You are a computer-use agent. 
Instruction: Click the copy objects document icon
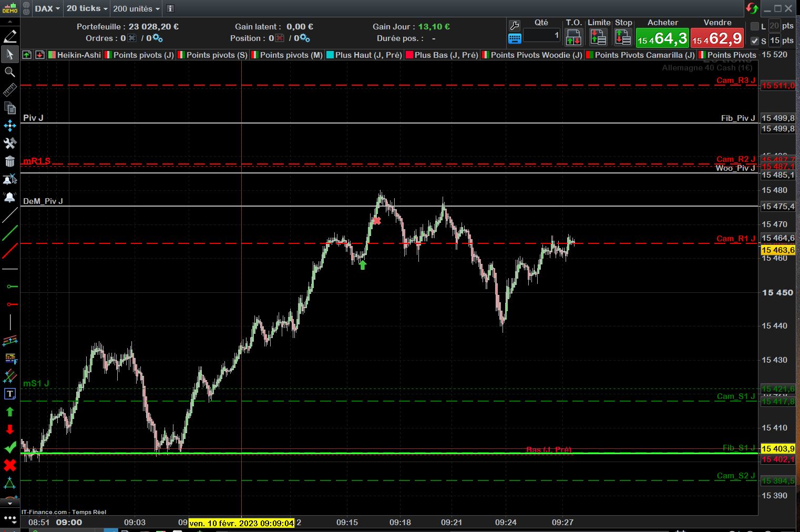[9, 108]
